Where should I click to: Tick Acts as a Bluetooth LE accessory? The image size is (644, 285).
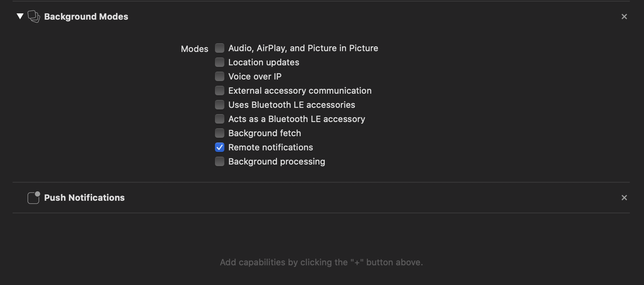(220, 119)
